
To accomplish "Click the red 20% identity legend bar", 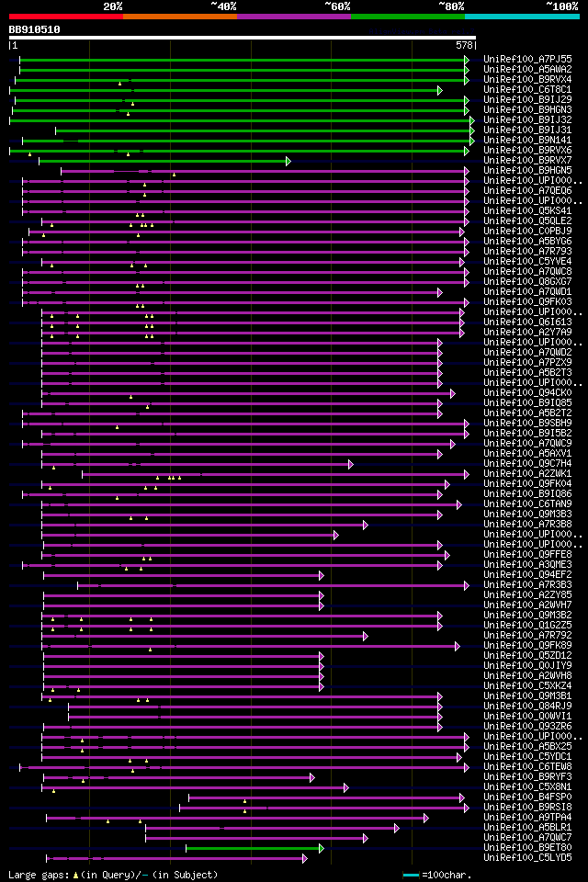I will coord(66,17).
